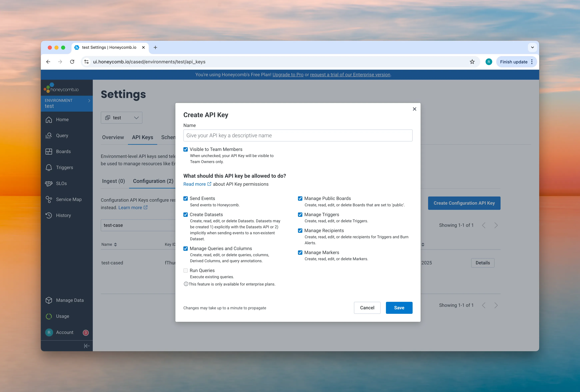
Task: Open the Ingest (0) tab
Action: pos(114,181)
